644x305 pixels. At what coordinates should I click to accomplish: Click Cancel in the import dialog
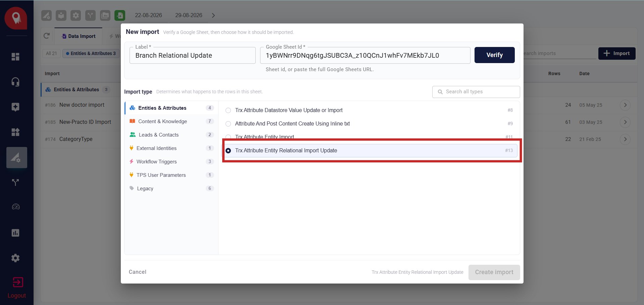point(138,272)
